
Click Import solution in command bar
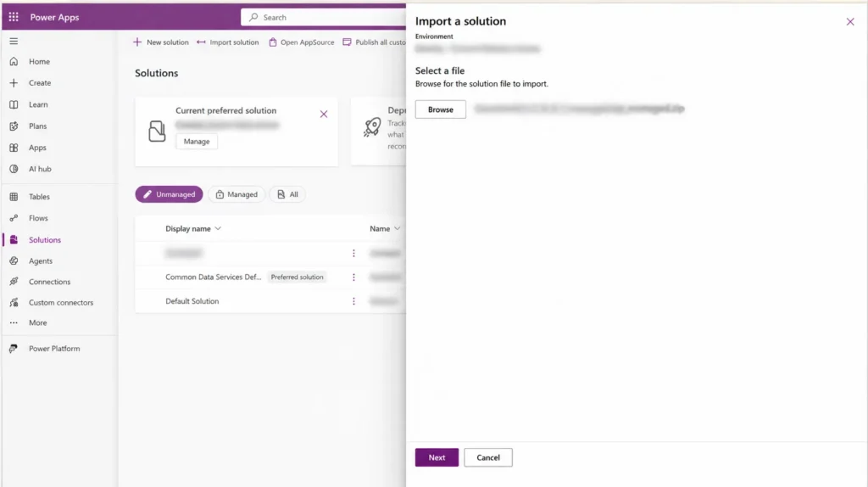(227, 42)
